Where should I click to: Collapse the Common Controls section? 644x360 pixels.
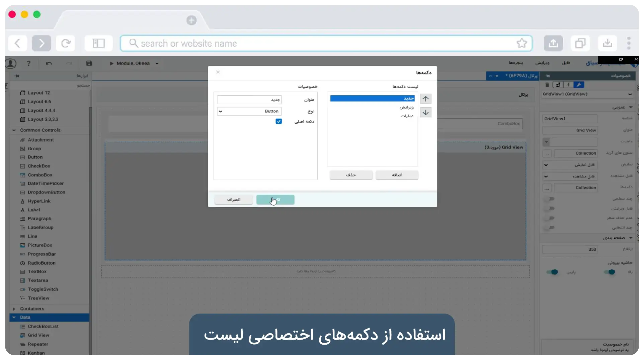[x=14, y=130]
